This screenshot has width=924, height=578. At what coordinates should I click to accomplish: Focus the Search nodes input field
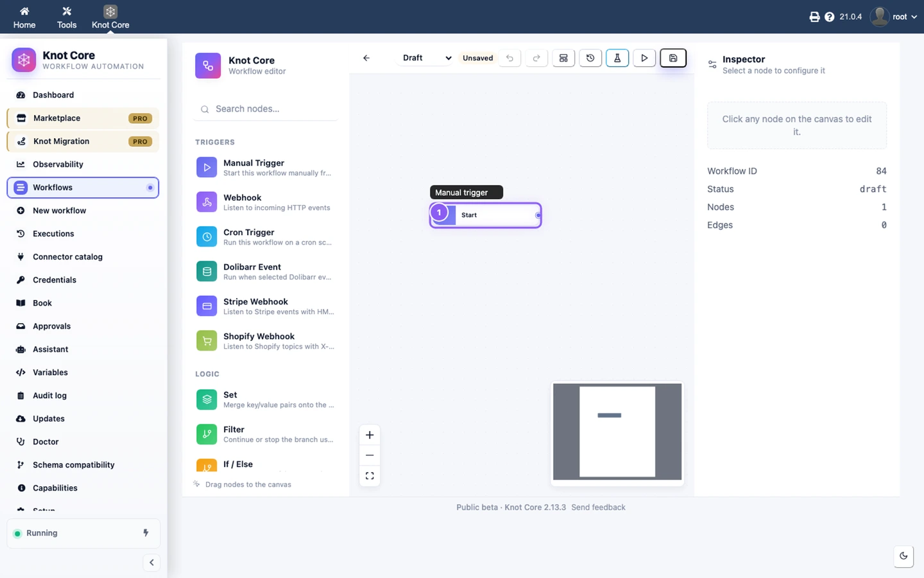[266, 109]
